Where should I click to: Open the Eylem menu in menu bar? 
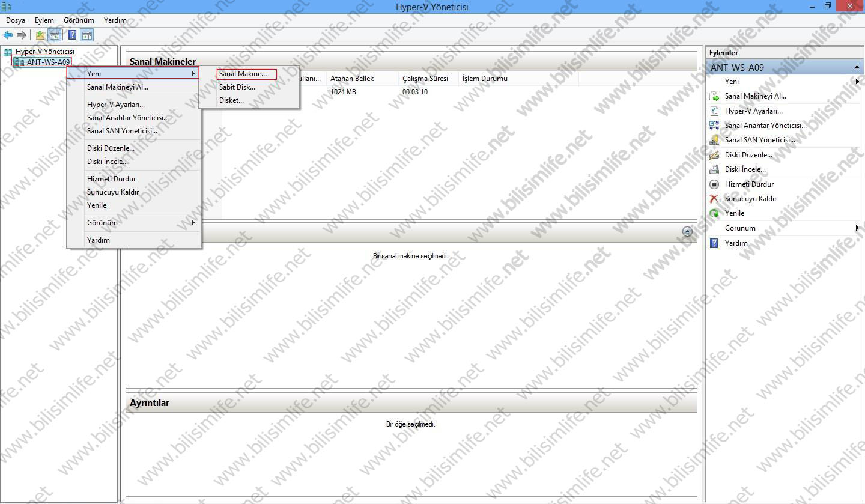pyautogui.click(x=44, y=20)
